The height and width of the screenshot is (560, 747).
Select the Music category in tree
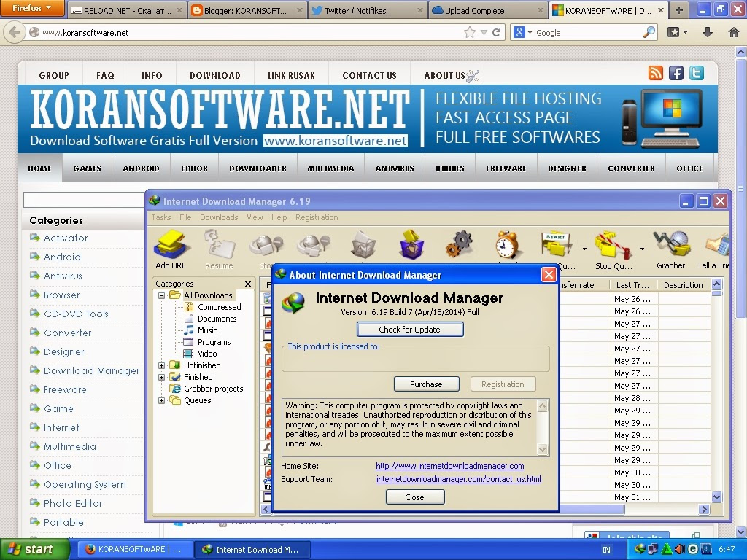click(x=207, y=330)
